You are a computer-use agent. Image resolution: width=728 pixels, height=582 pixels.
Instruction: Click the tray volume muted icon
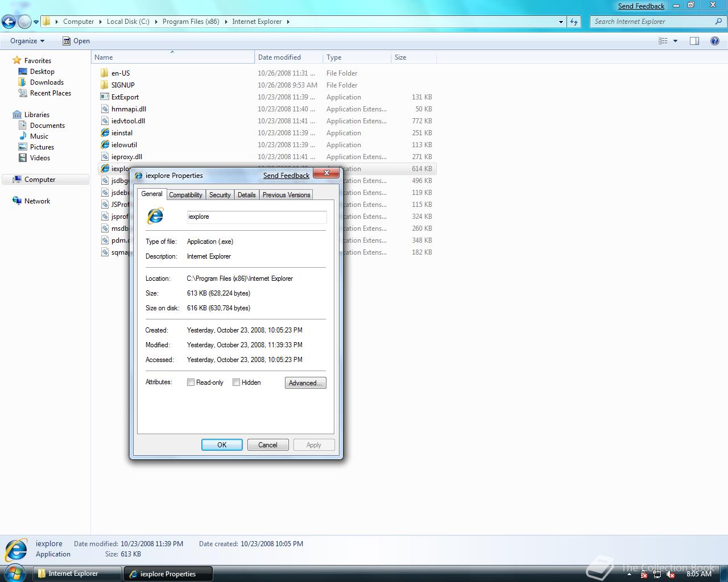[x=670, y=574]
